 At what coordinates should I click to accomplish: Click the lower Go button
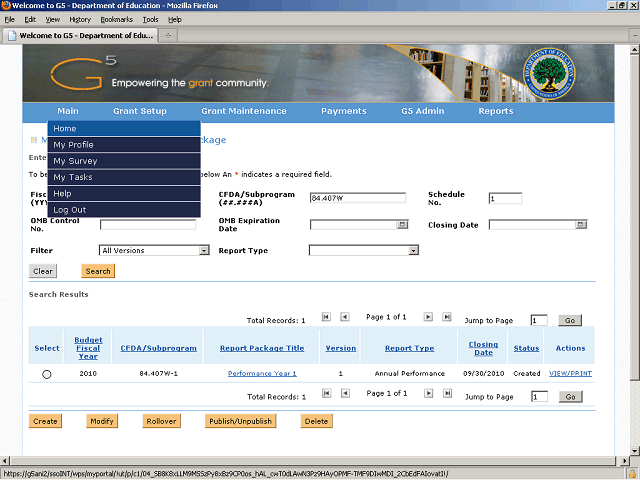click(x=571, y=397)
